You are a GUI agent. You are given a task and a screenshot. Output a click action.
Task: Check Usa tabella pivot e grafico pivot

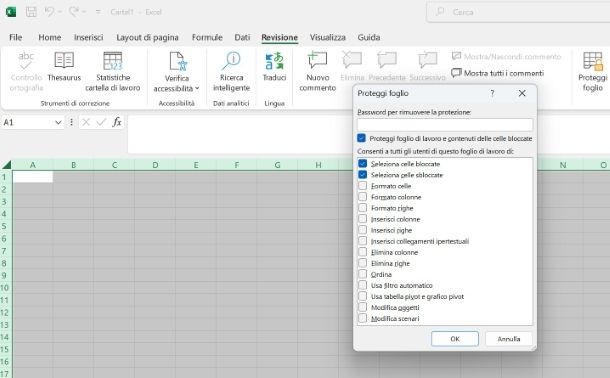click(x=363, y=296)
